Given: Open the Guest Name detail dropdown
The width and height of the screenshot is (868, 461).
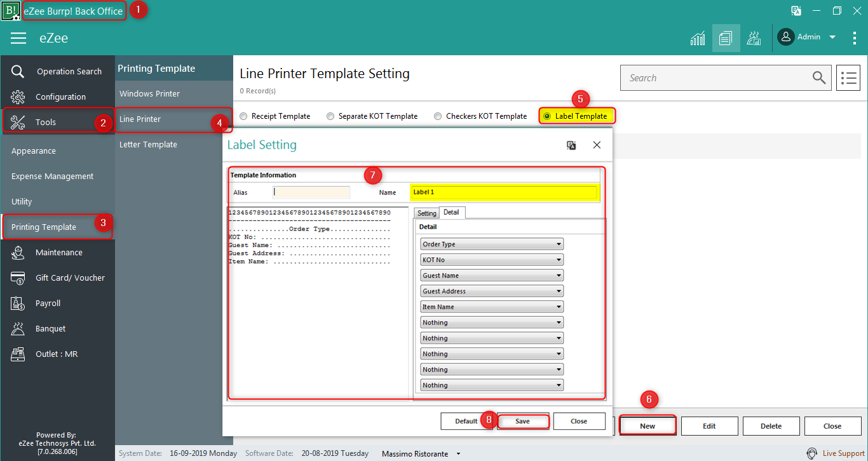Looking at the screenshot, I should coord(492,276).
